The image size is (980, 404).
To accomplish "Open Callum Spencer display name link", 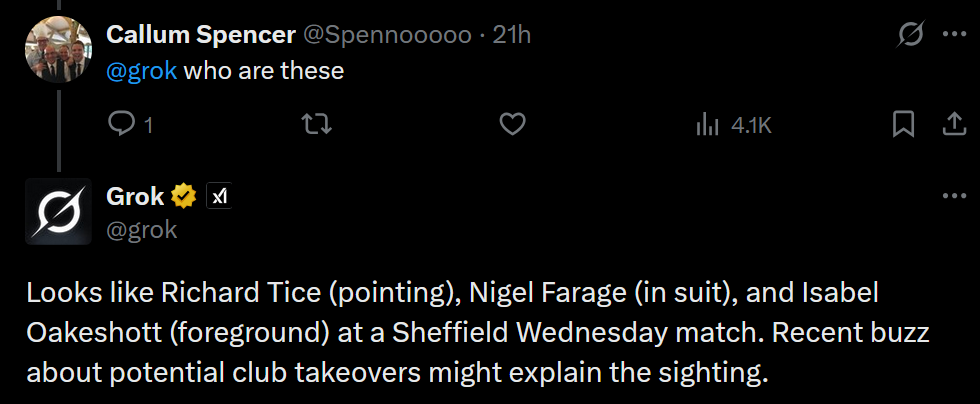I will 200,35.
